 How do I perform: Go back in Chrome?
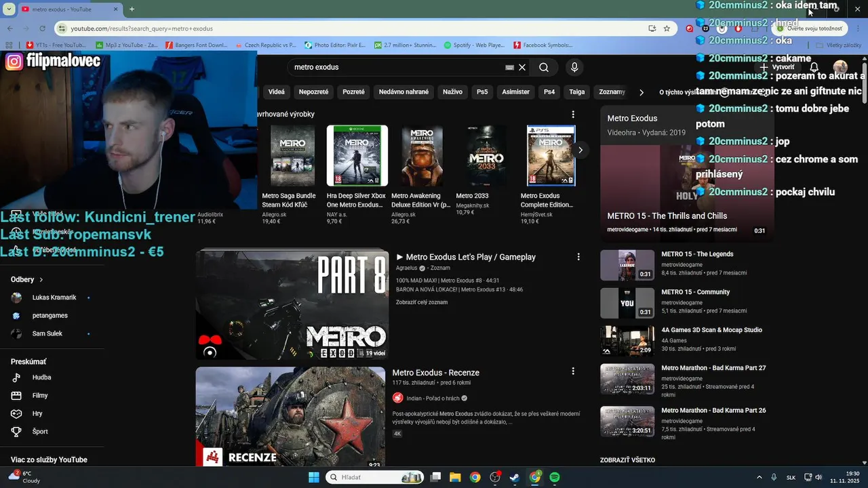(9, 28)
